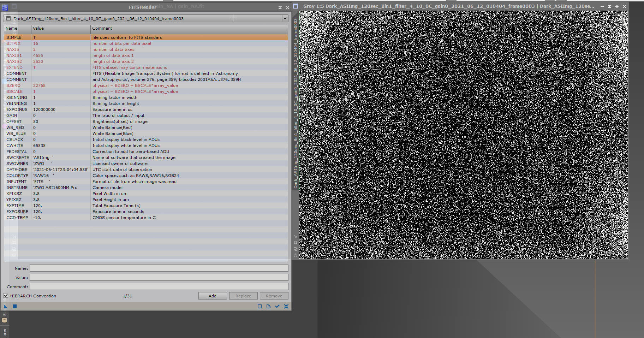Click the Apply Global blue square icon
The image size is (644, 338).
[x=14, y=306]
